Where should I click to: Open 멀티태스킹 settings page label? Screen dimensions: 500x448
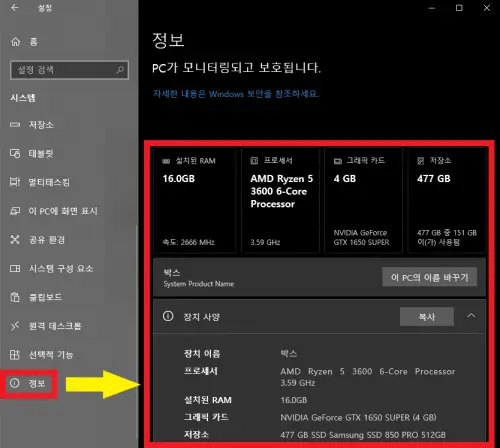coord(49,182)
